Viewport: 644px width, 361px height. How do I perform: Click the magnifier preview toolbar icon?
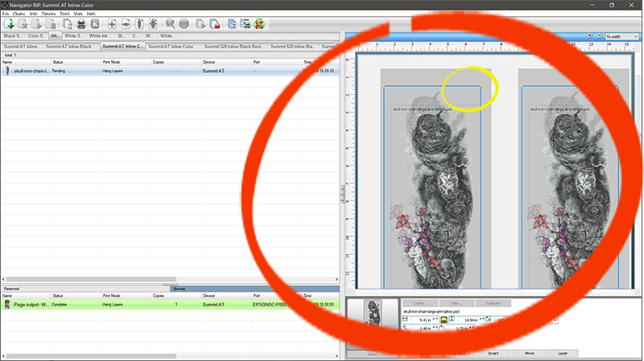point(170,24)
